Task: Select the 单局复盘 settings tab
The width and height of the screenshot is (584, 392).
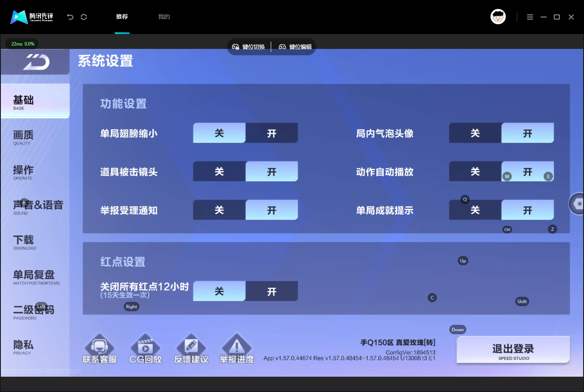Action: coord(35,277)
